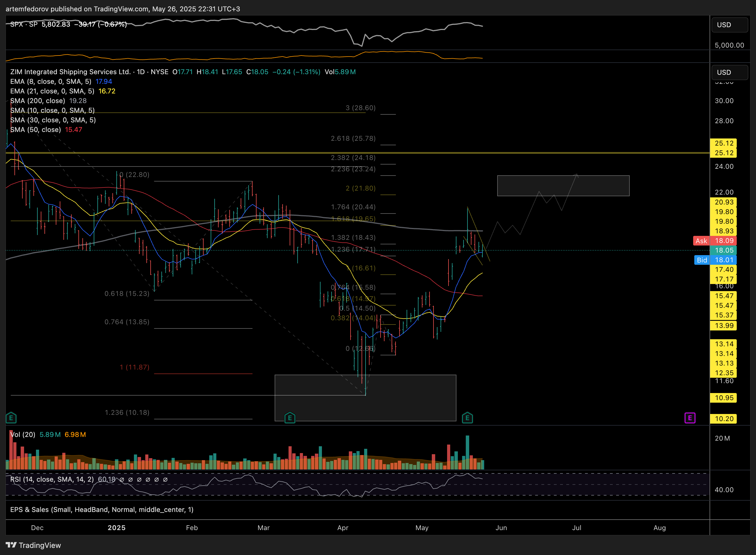Select the gray target zone box near 22.00
The image size is (756, 555).
[563, 186]
